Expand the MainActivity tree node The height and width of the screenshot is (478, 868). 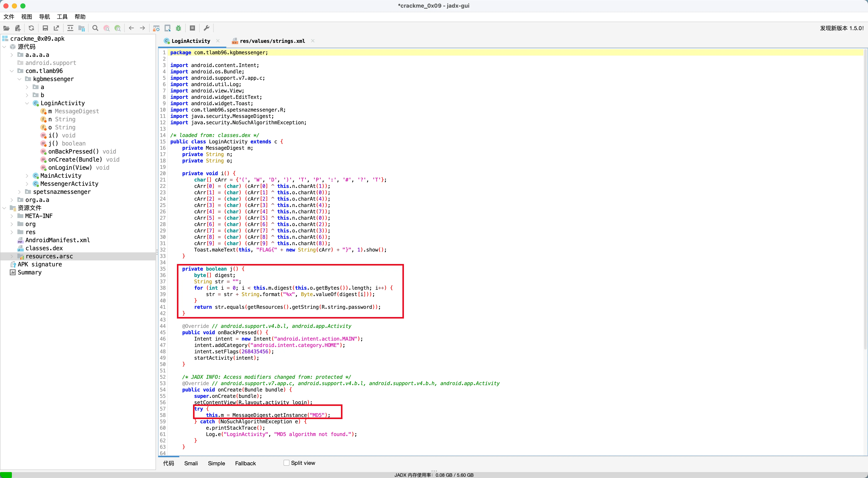(27, 176)
